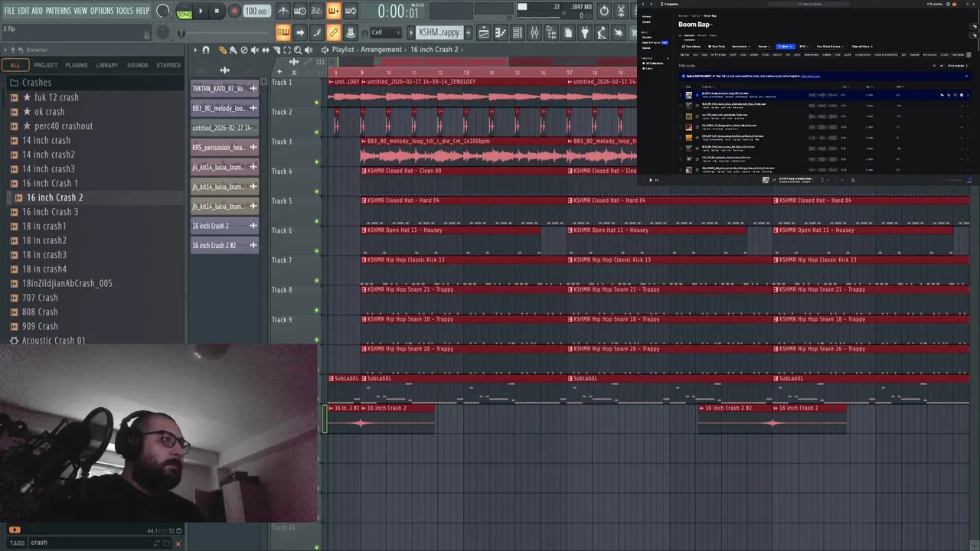This screenshot has height=551, width=980.
Task: Select the STARRED browser tab
Action: coord(168,65)
